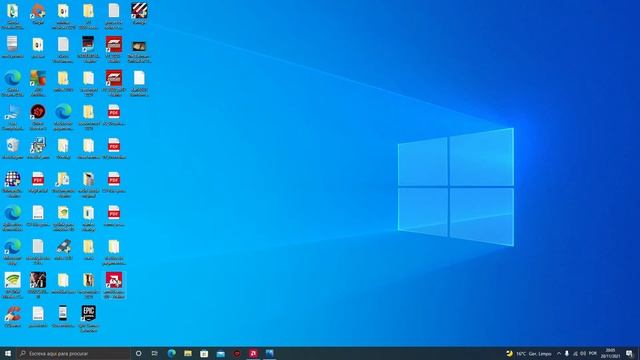Open the Mail app on the taskbar
The image size is (640, 360).
pos(220,353)
